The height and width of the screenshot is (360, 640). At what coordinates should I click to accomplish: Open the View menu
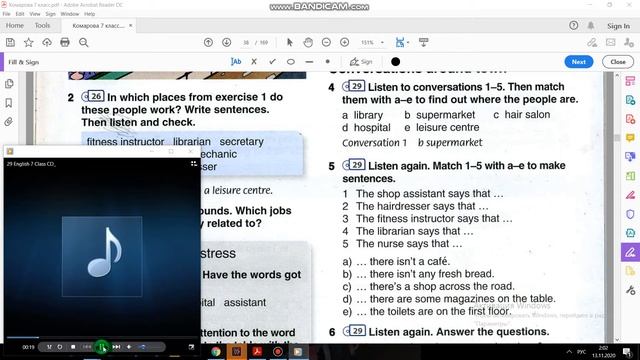point(35,14)
